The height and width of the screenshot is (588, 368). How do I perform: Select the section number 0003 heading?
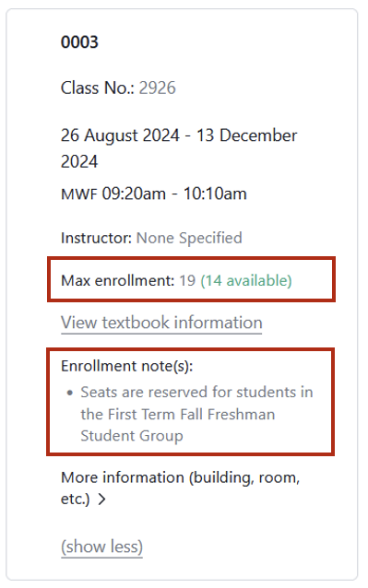[79, 42]
